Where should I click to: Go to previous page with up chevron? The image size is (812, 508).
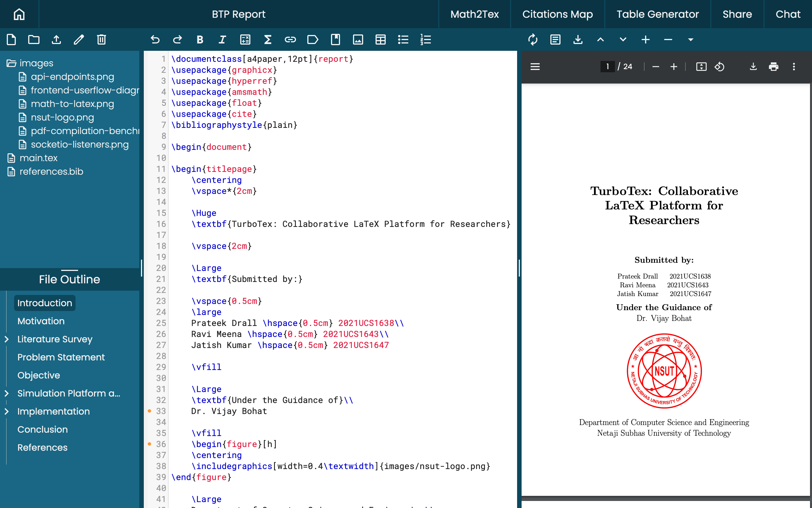pos(601,40)
